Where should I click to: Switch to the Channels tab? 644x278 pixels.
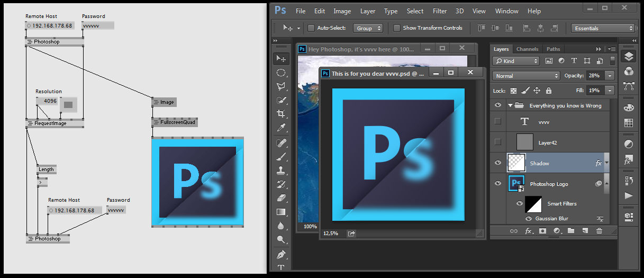[527, 49]
